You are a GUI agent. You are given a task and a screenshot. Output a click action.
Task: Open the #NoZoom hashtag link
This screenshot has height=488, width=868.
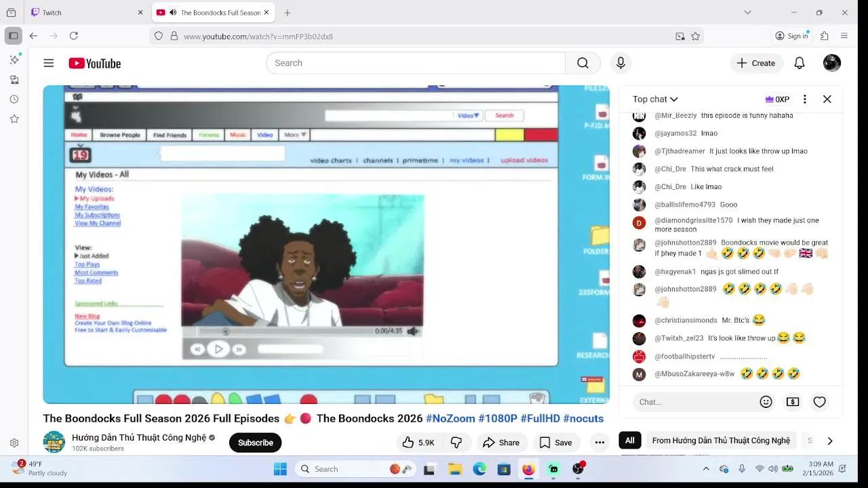450,418
